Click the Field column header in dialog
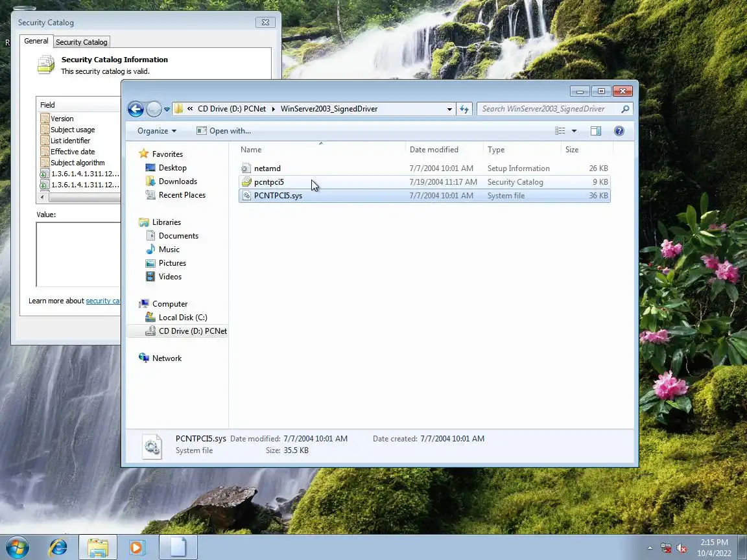The width and height of the screenshot is (747, 560). [78, 105]
